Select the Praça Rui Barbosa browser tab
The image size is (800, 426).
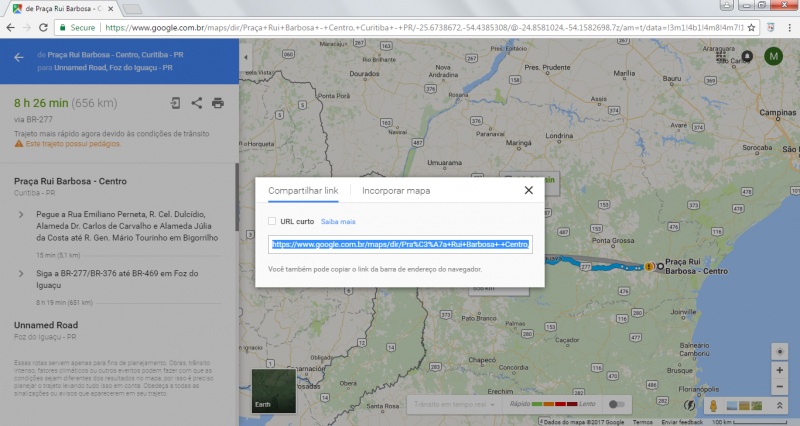(62, 9)
